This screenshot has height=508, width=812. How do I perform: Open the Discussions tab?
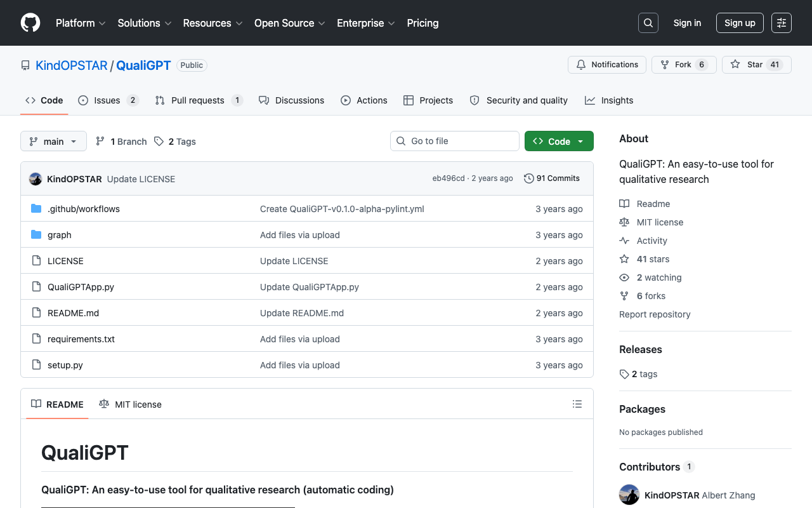tap(291, 100)
